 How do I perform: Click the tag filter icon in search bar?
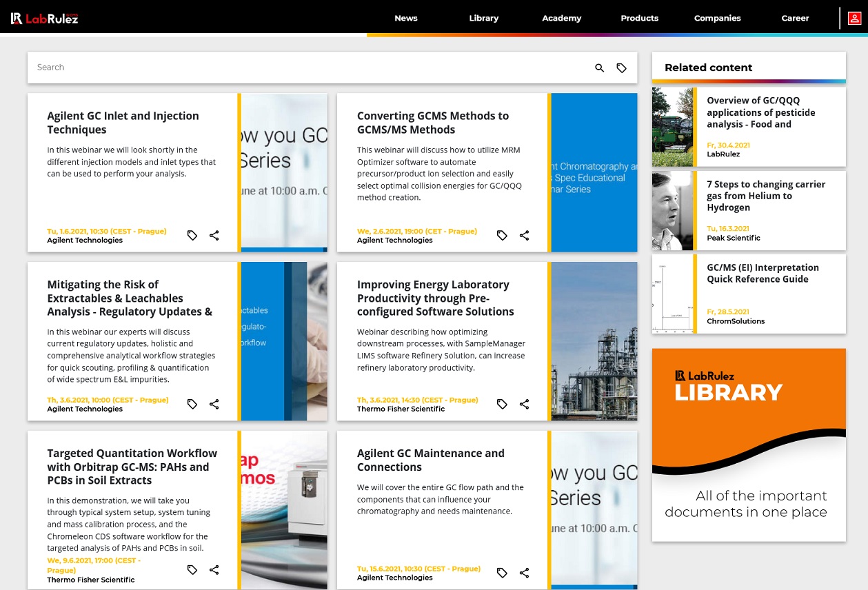coord(621,68)
